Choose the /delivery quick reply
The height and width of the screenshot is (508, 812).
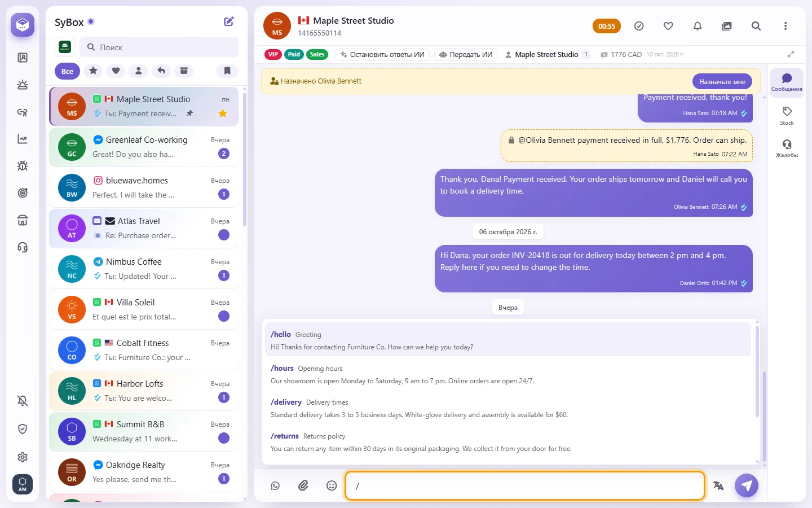pos(507,409)
